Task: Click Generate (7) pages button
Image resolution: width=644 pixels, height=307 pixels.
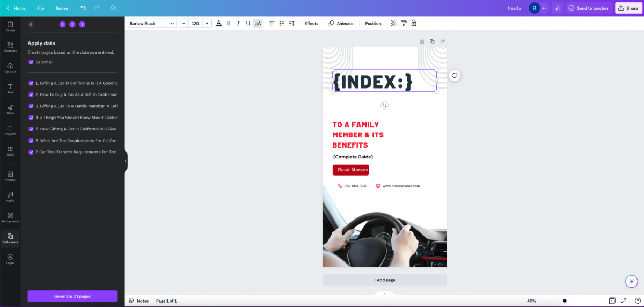Action: tap(72, 296)
